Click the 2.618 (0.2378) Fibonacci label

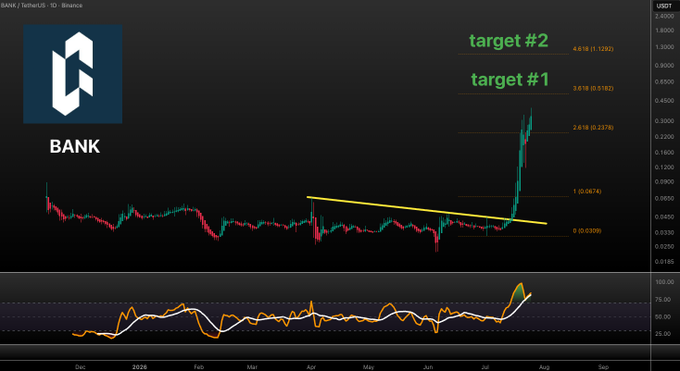593,128
